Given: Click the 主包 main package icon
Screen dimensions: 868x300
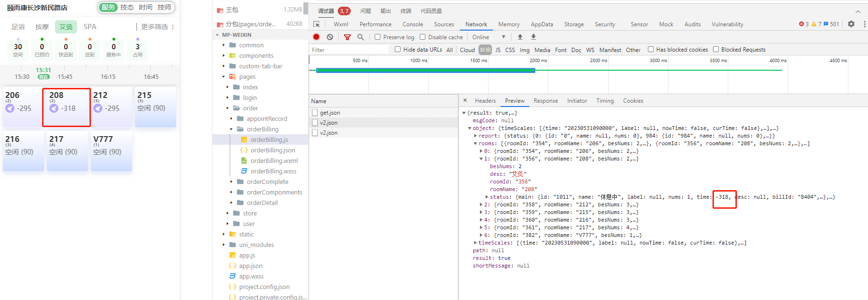Looking at the screenshot, I should coord(220,10).
